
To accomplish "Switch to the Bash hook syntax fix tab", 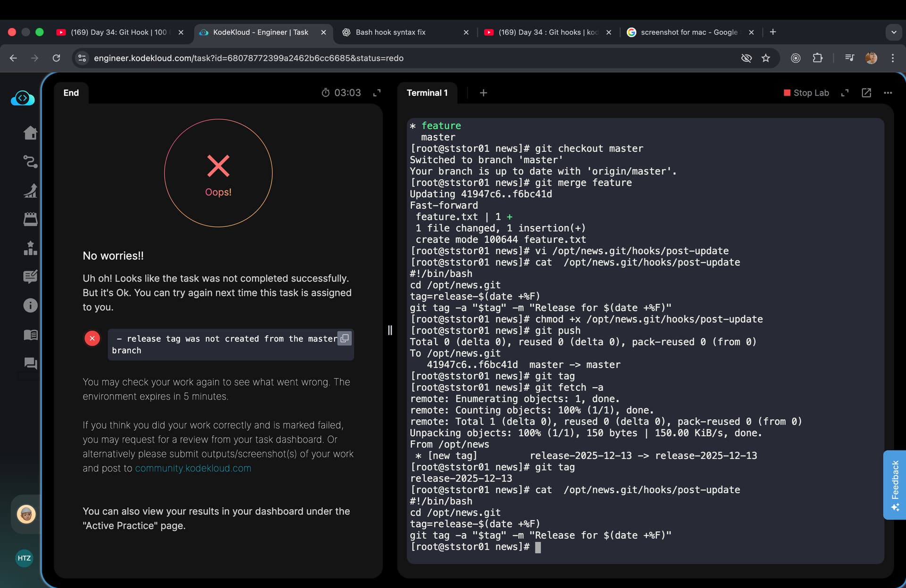I will click(x=391, y=32).
